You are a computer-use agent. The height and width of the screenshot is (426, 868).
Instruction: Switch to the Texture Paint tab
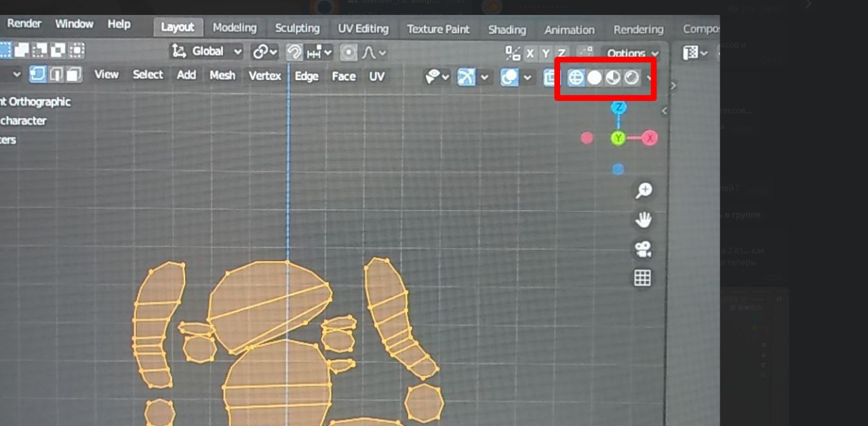(438, 29)
